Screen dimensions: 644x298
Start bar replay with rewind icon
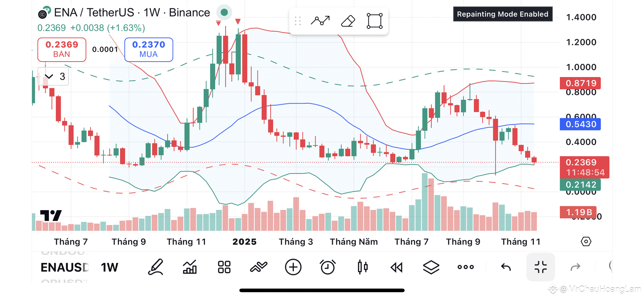click(397, 267)
